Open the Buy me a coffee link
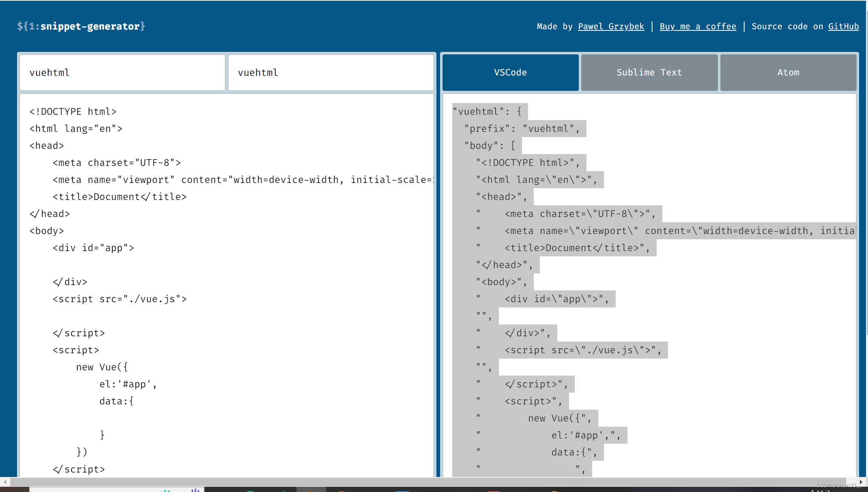This screenshot has height=492, width=868. pos(698,26)
